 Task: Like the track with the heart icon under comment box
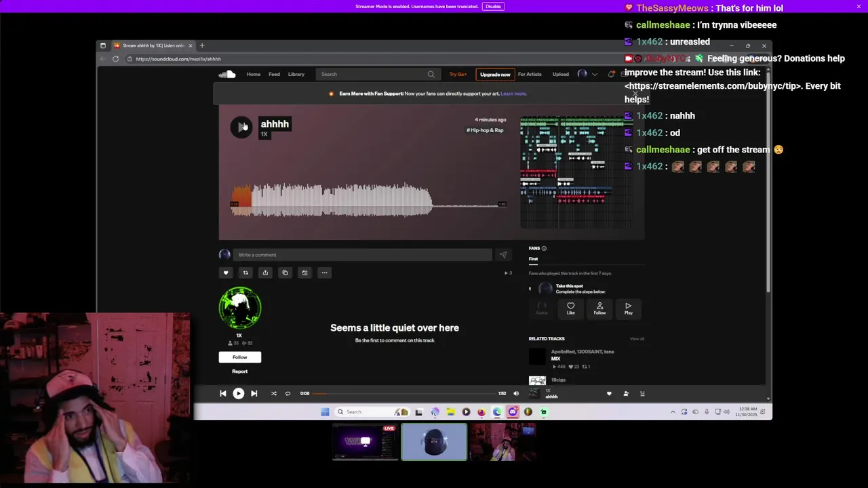[226, 272]
